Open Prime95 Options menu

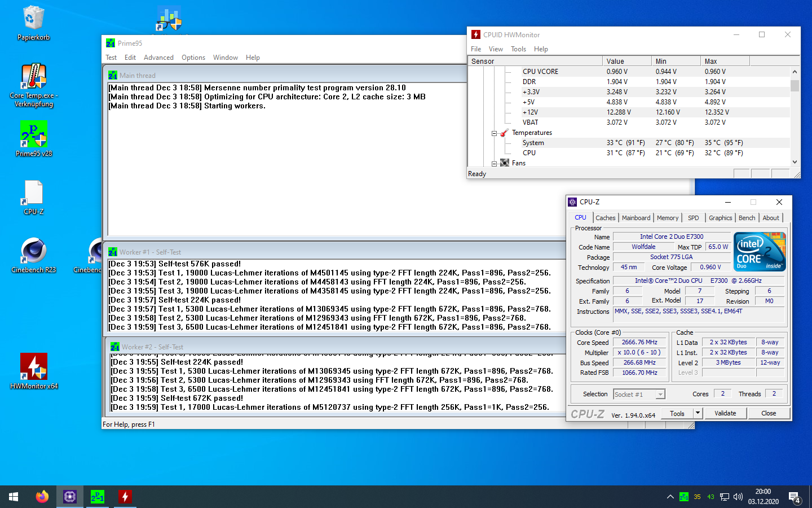(193, 58)
